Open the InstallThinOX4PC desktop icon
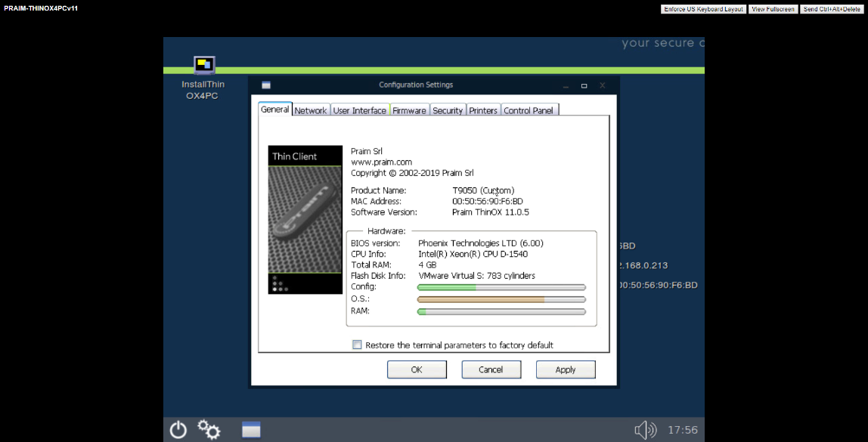Viewport: 868px width, 442px height. (203, 78)
